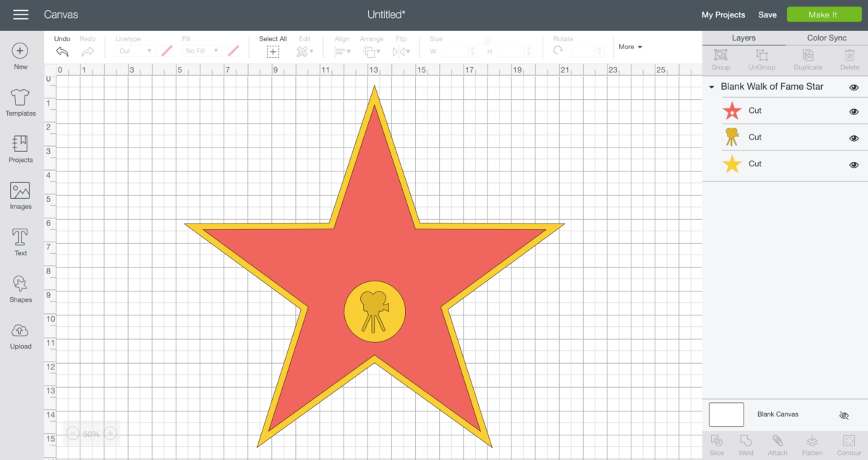The width and height of the screenshot is (868, 460).
Task: Select the camera layer thumbnail
Action: [x=732, y=137]
